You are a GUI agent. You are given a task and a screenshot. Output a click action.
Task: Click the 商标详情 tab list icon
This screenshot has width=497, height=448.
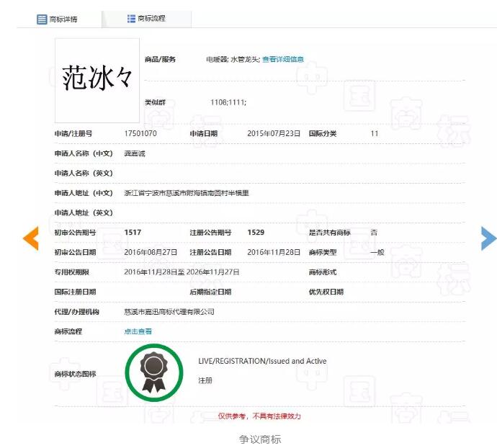pyautogui.click(x=42, y=19)
